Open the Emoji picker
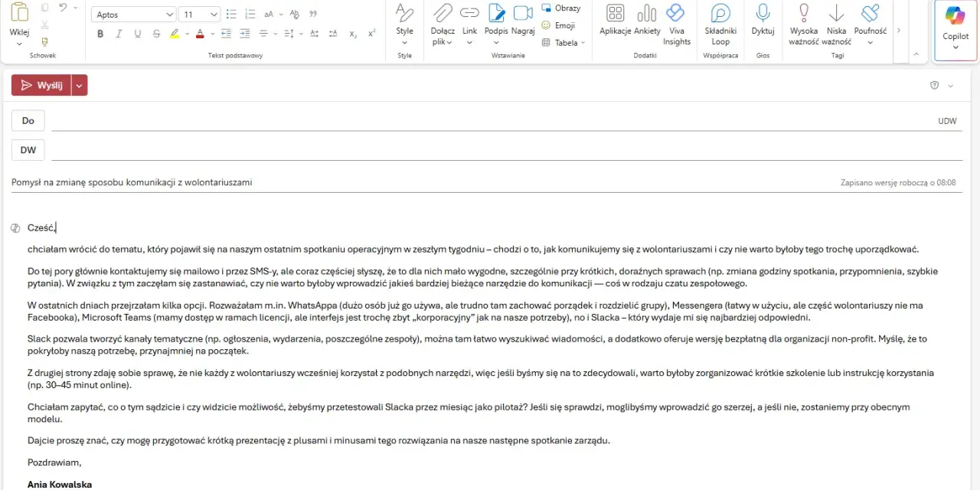 (x=558, y=25)
